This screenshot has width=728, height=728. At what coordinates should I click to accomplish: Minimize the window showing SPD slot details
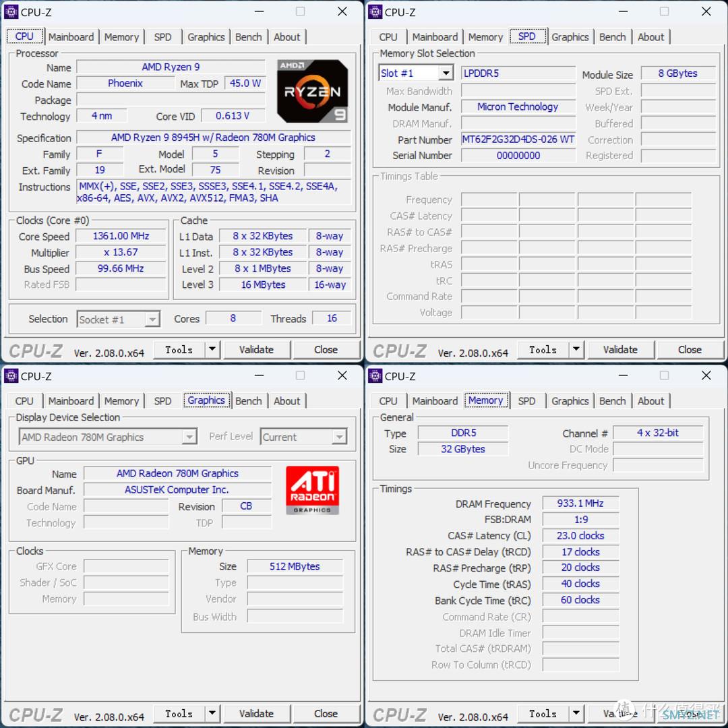623,11
